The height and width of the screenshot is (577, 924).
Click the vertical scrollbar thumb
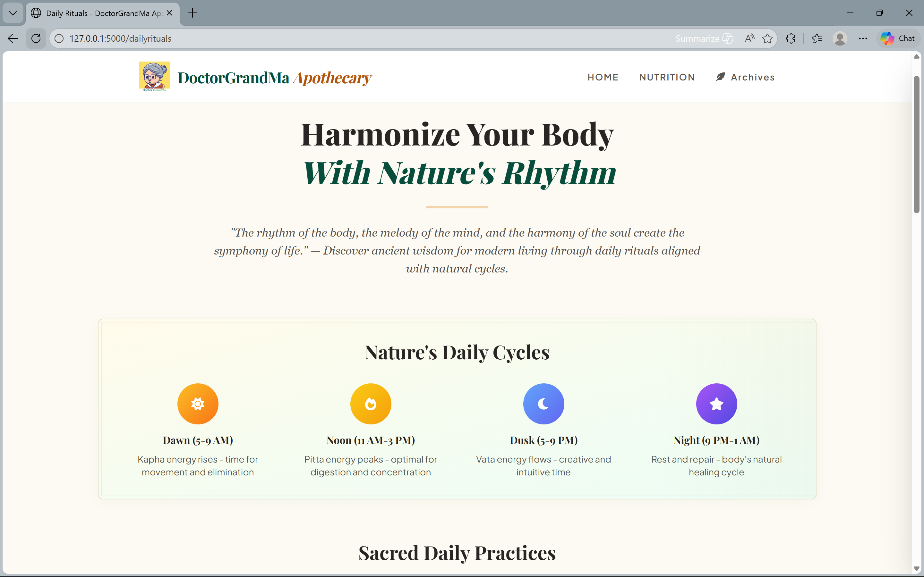point(916,145)
